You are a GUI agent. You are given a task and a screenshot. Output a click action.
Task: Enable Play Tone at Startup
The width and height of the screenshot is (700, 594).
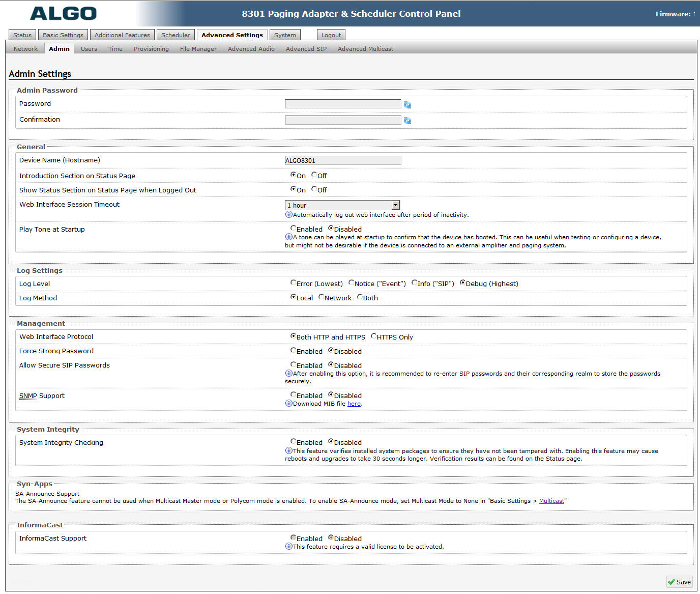294,229
